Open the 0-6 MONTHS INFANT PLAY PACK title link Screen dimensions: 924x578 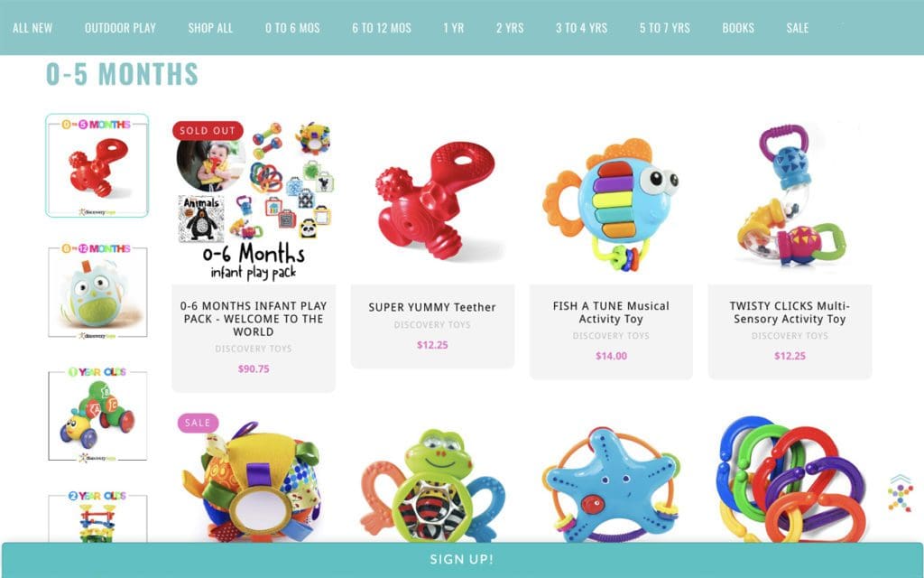pos(254,319)
